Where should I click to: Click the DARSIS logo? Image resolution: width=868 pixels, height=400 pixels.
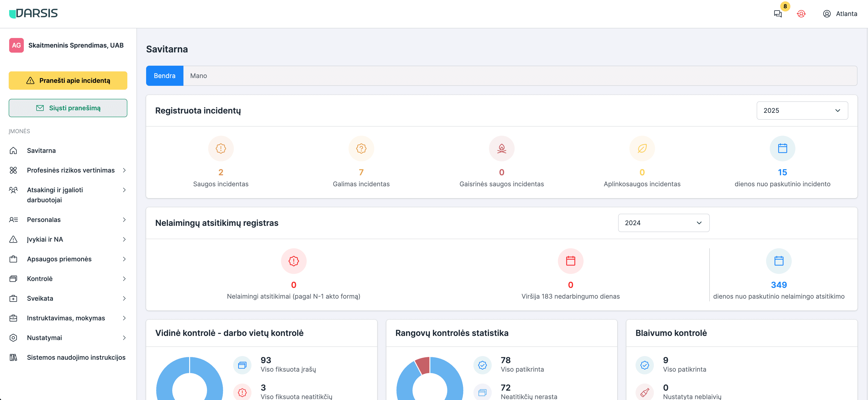[x=33, y=13]
